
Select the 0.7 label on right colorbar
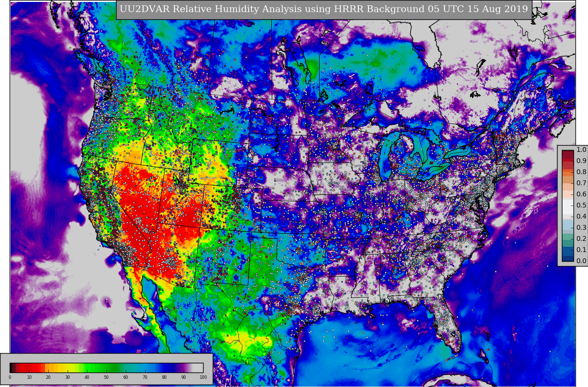(581, 183)
